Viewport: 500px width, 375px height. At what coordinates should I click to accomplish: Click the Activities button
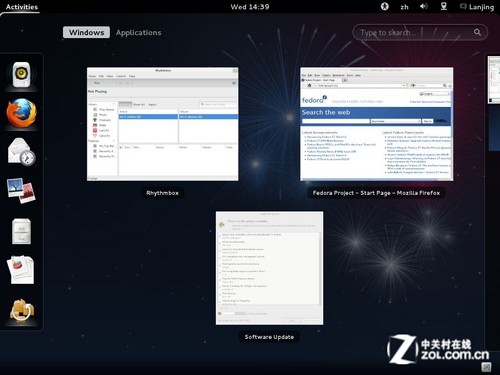point(22,7)
